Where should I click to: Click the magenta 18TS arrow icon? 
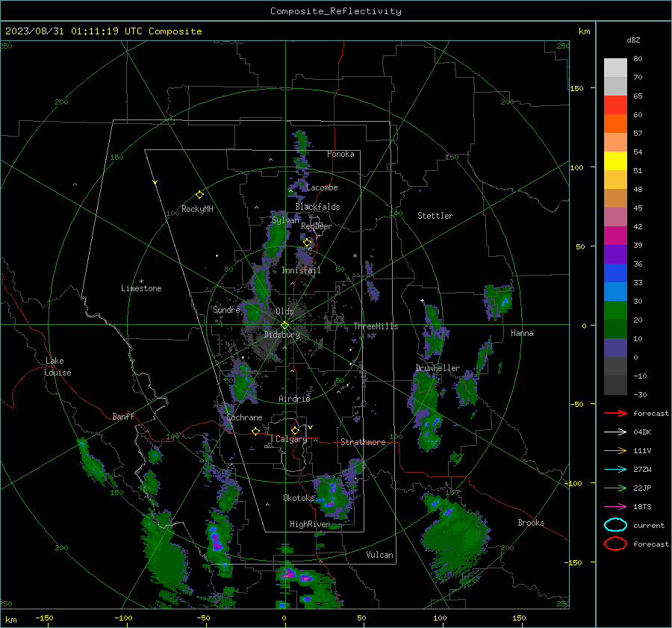coord(615,507)
